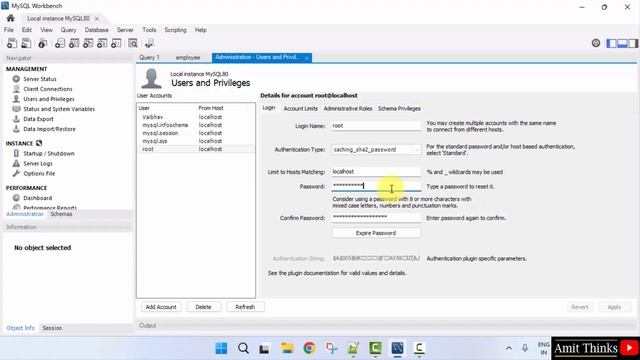Open Server Logs in Navigator

(38, 163)
